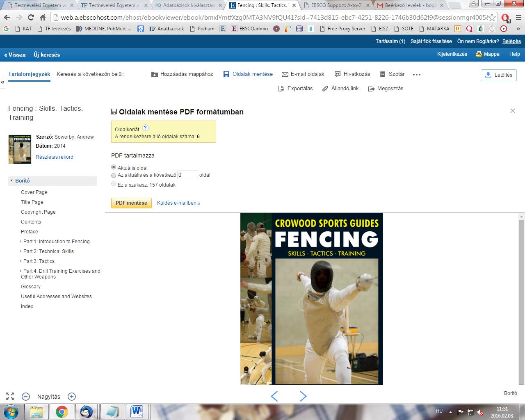Bookmark page with star icon
The height and width of the screenshot is (420, 525).
pos(492,18)
